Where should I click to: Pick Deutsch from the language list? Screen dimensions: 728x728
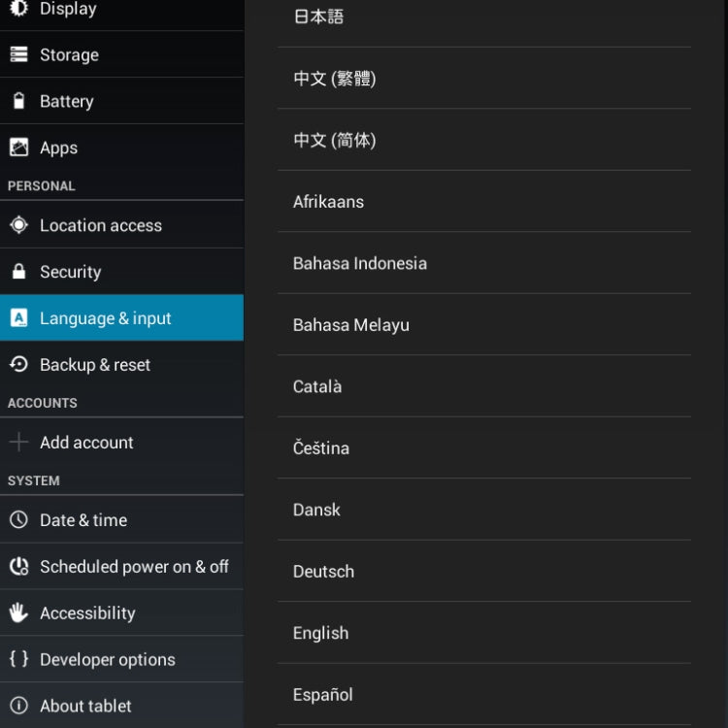pos(484,571)
